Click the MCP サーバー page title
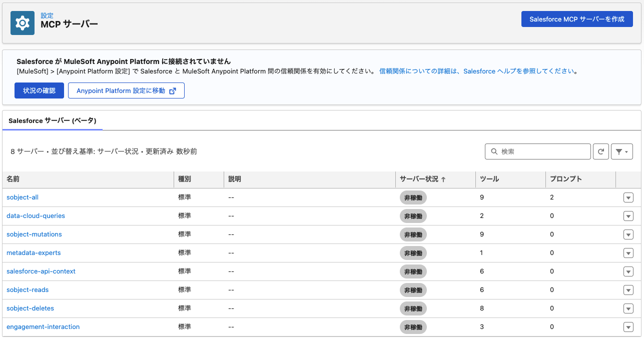This screenshot has height=340, width=644. (x=69, y=24)
